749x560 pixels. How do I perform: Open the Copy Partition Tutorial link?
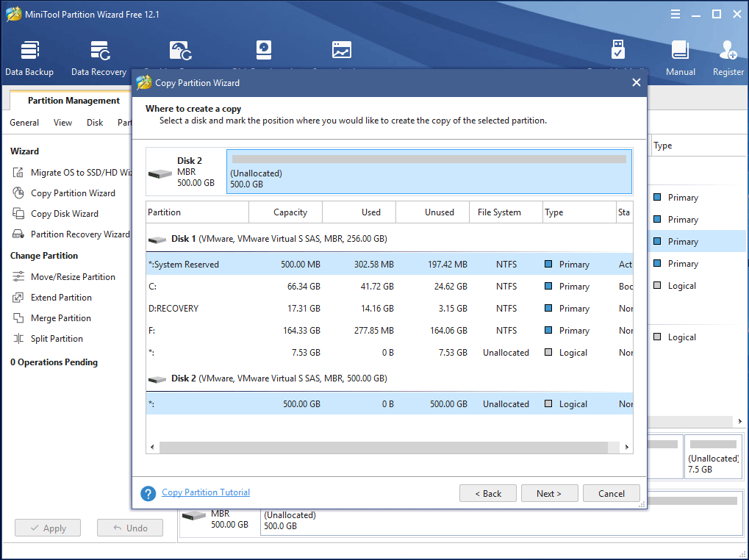(x=206, y=492)
